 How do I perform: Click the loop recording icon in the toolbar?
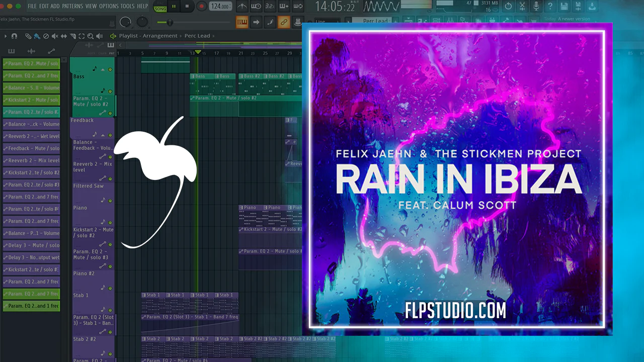(297, 7)
